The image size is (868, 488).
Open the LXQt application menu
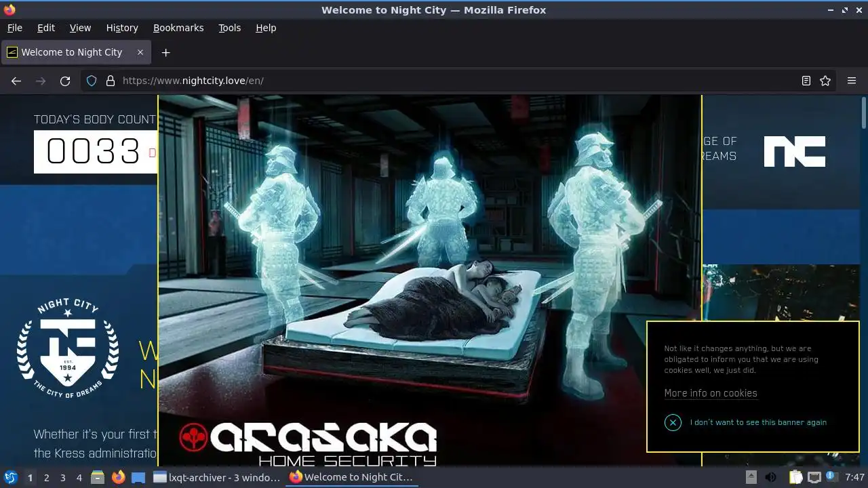pyautogui.click(x=10, y=477)
